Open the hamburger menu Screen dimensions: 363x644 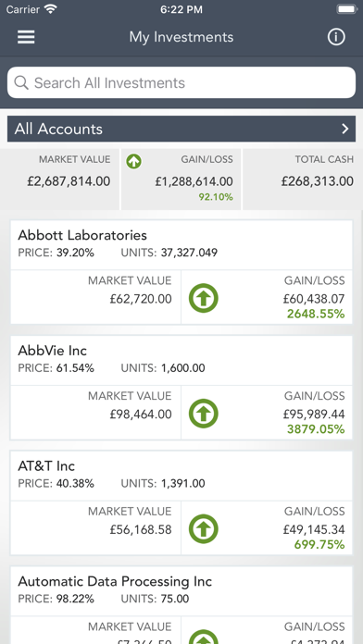click(26, 37)
